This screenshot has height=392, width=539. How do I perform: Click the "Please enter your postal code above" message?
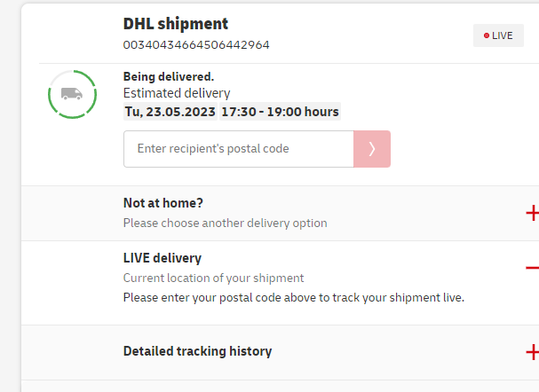(x=293, y=296)
